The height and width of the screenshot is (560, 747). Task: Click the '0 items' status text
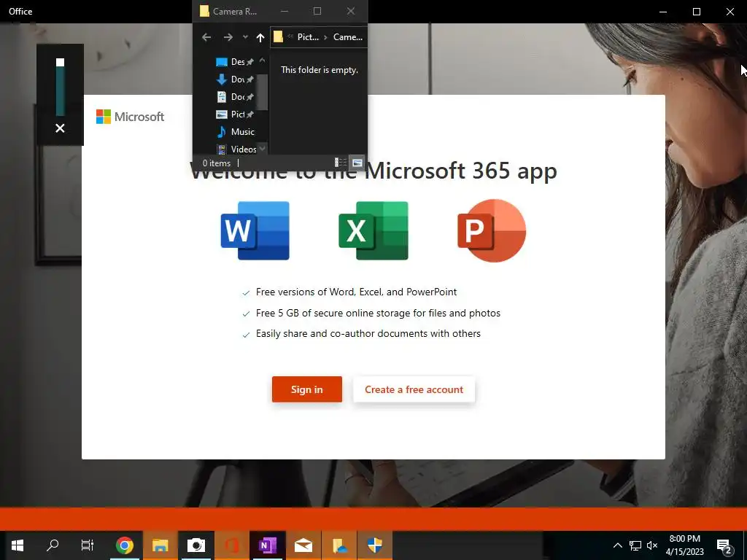point(216,163)
